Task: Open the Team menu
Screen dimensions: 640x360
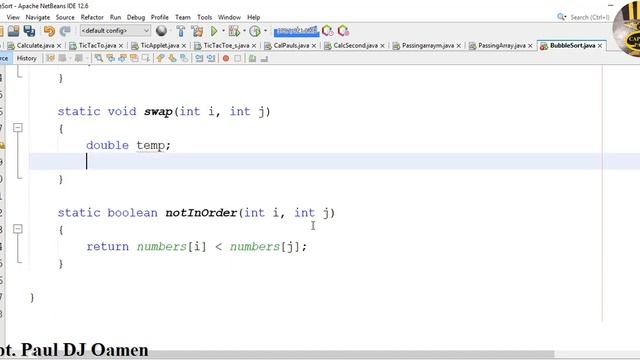Action: click(x=183, y=17)
